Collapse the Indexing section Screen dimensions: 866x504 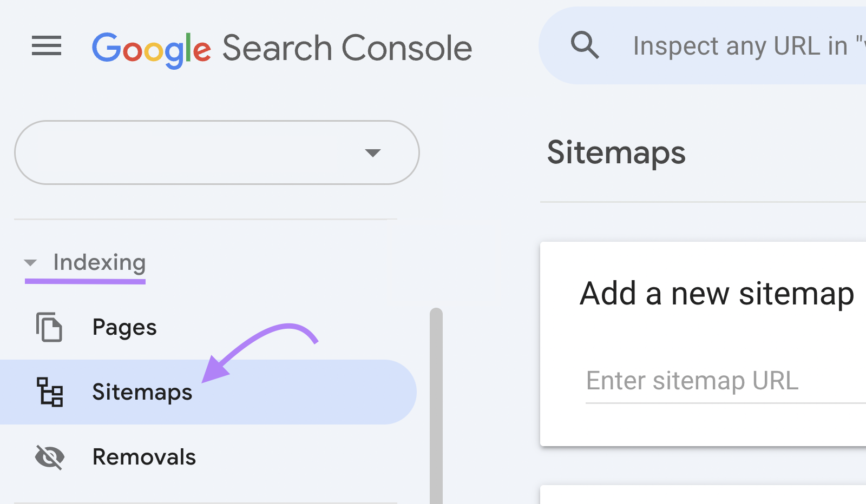pyautogui.click(x=31, y=263)
